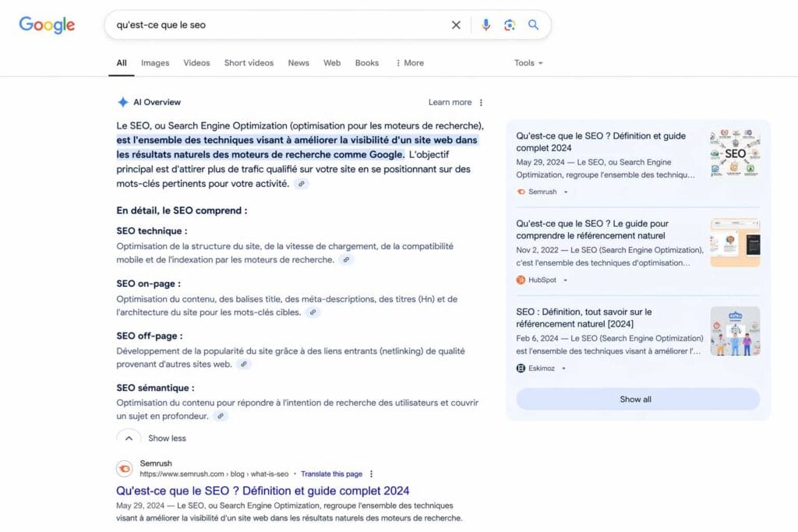Open Eskimoz SEO definition card title
This screenshot has width=798, height=532.
click(x=584, y=318)
